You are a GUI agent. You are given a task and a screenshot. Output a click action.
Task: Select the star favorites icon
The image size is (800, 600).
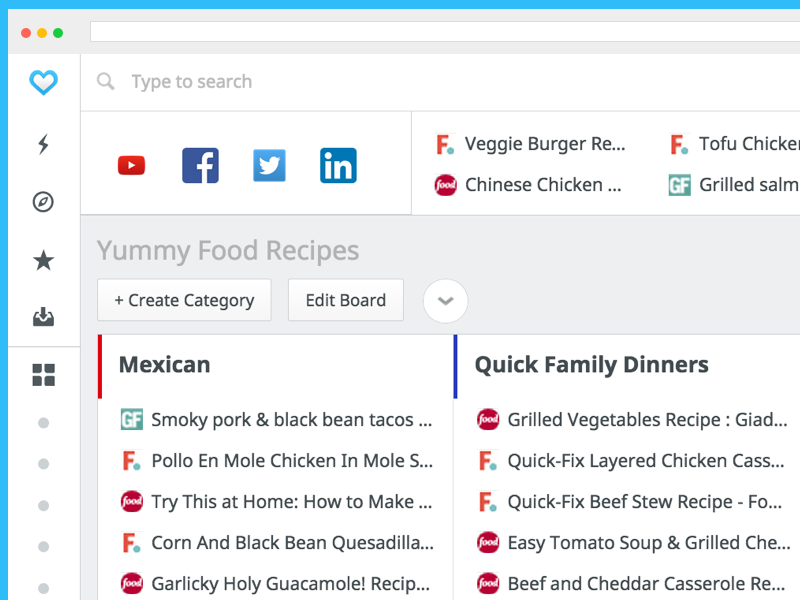point(43,261)
